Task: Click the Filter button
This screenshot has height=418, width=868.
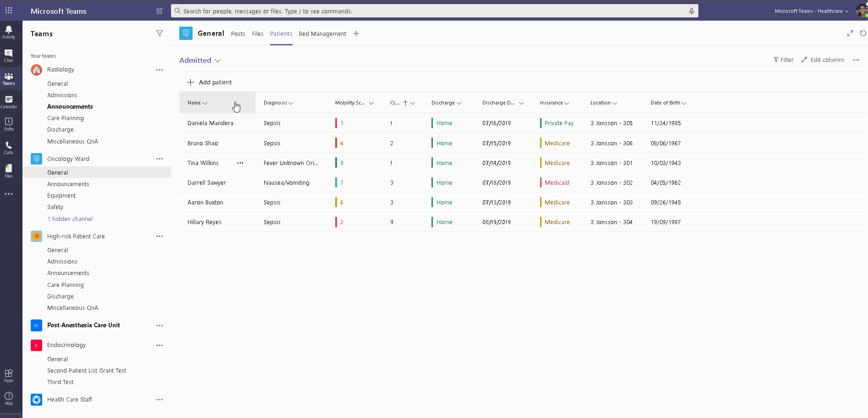Action: click(784, 60)
